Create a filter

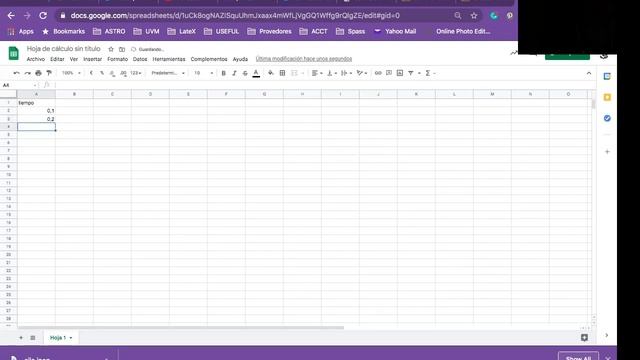411,73
